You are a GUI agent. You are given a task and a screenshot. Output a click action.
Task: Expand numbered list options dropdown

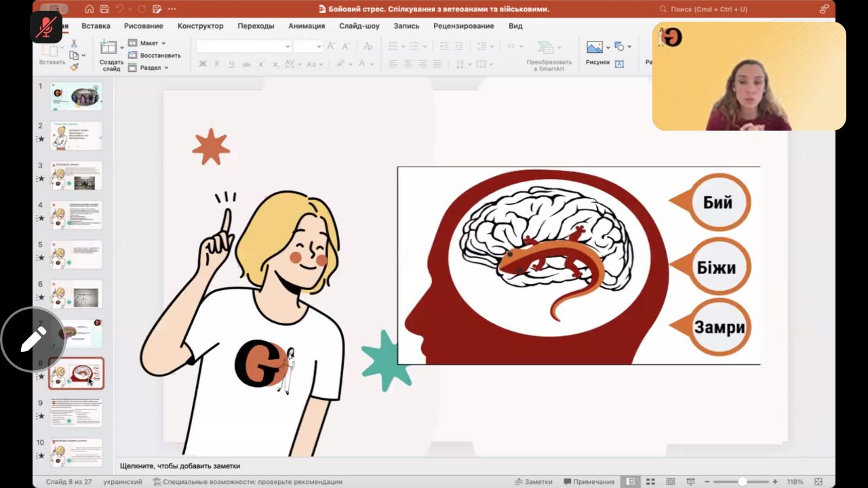425,46
